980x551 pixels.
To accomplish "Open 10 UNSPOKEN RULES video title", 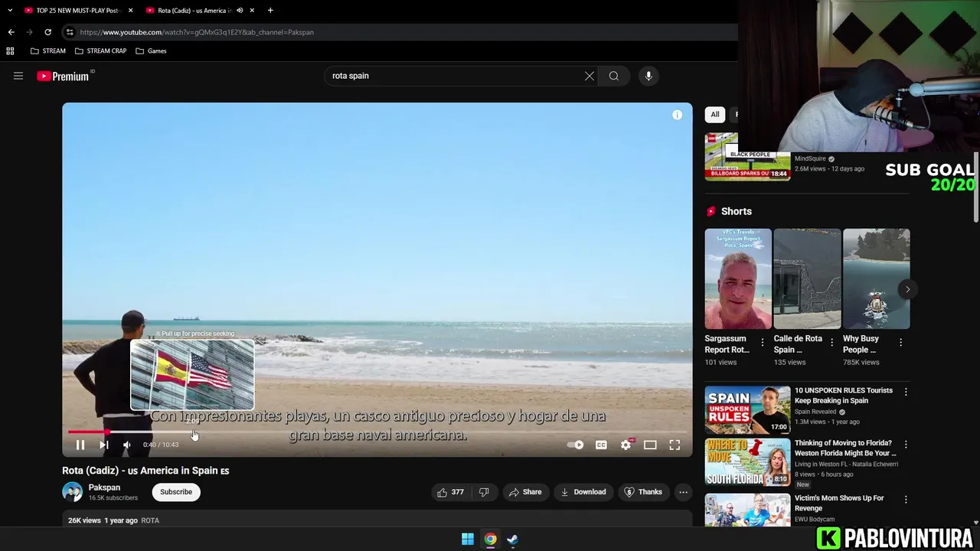I will (x=844, y=395).
